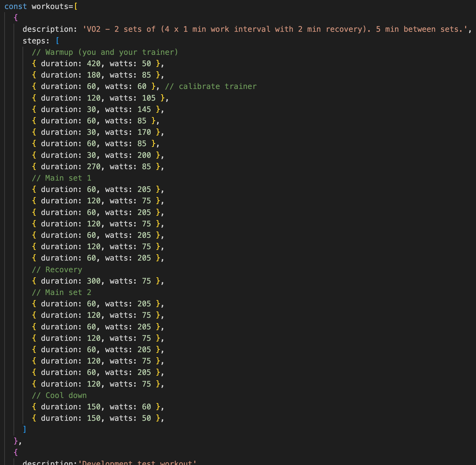Click the 'watts' key in the 145 row
The image size is (476, 465).
point(116,109)
